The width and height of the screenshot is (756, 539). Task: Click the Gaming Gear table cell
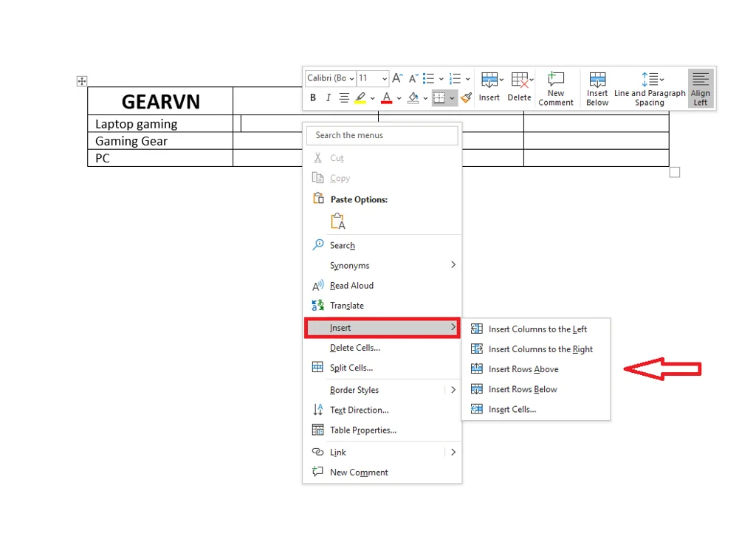tap(160, 141)
